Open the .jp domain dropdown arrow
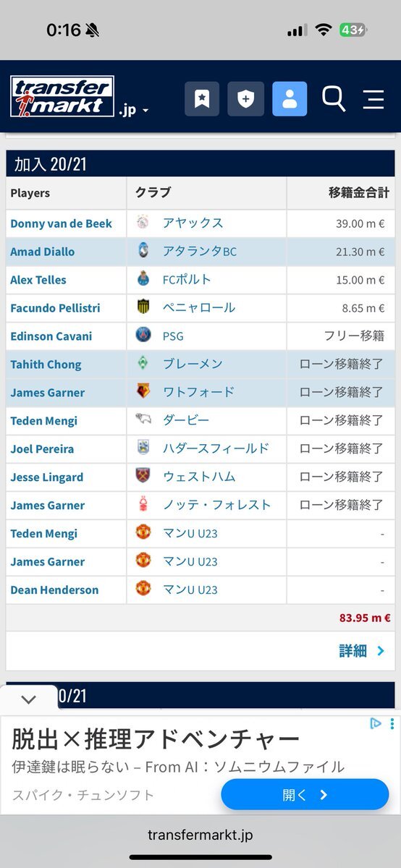Screen dimensions: 401x868 (x=145, y=111)
